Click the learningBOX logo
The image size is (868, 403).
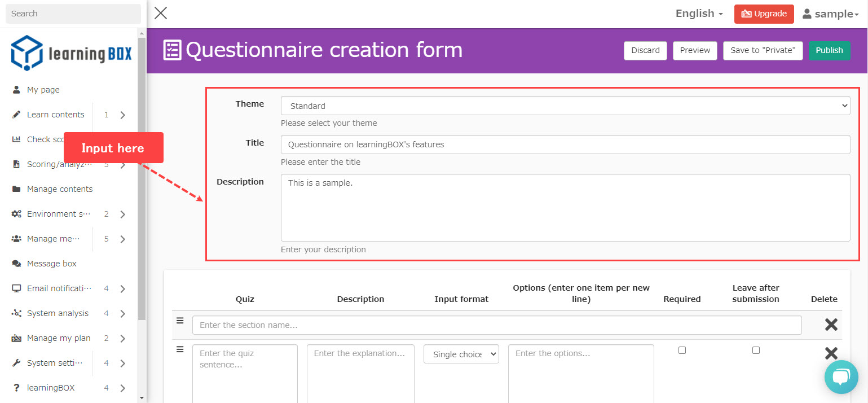pyautogui.click(x=72, y=53)
